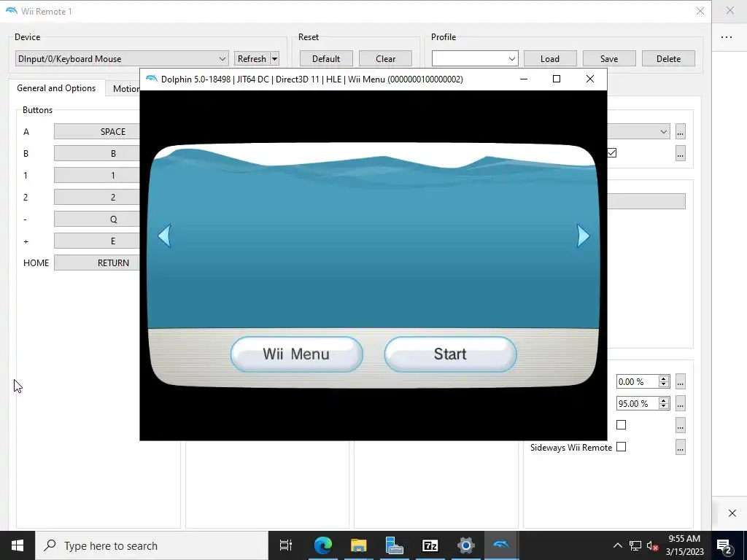Click the ellipsis button beside extension dropdown
Screen dimensions: 747x560
pyautogui.click(x=681, y=131)
